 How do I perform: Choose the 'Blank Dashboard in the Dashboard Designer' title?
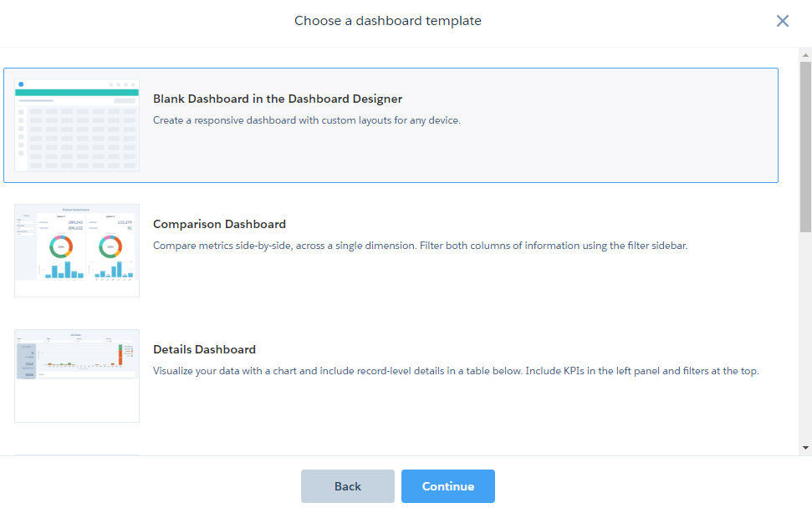point(278,99)
